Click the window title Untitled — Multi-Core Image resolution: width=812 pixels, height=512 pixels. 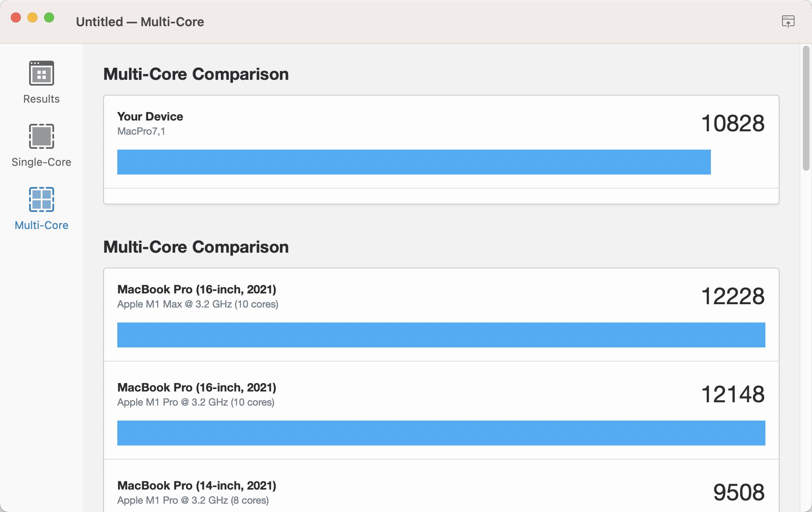tap(140, 22)
